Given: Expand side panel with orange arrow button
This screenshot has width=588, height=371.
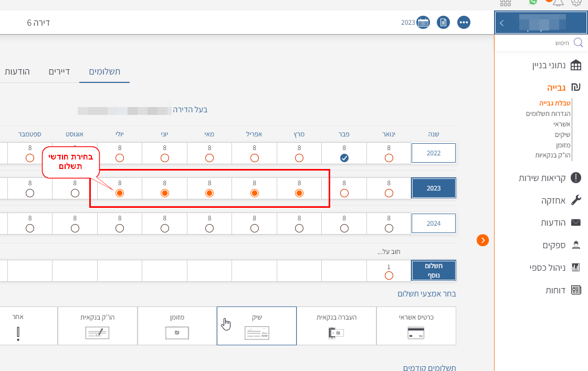Looking at the screenshot, I should 483,240.
